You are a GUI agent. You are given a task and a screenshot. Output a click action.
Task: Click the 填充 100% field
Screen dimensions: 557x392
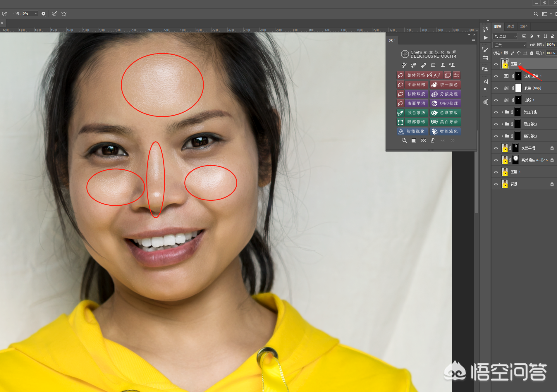click(551, 53)
